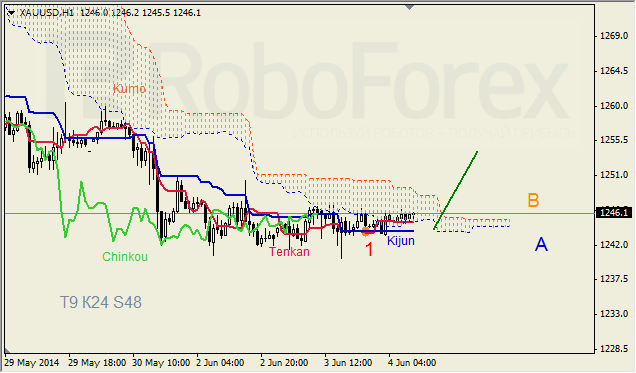The height and width of the screenshot is (373, 636).
Task: Click the 1237.5 price scale value
Action: click(614, 279)
